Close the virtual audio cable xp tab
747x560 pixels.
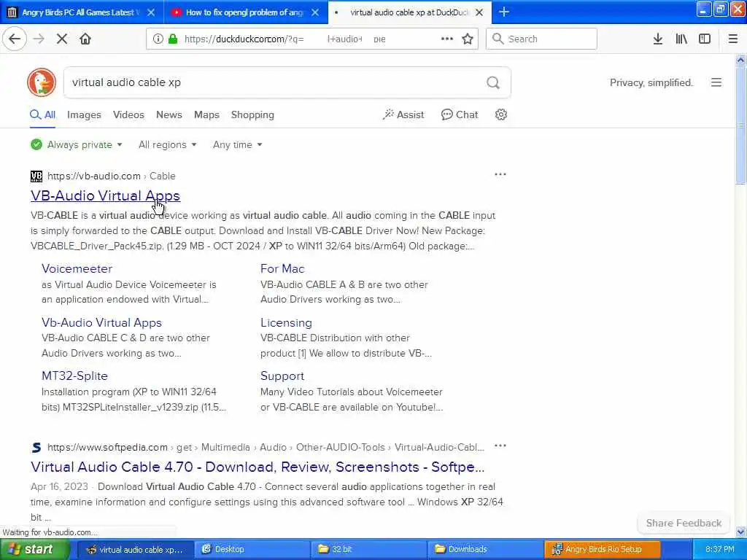tap(480, 12)
